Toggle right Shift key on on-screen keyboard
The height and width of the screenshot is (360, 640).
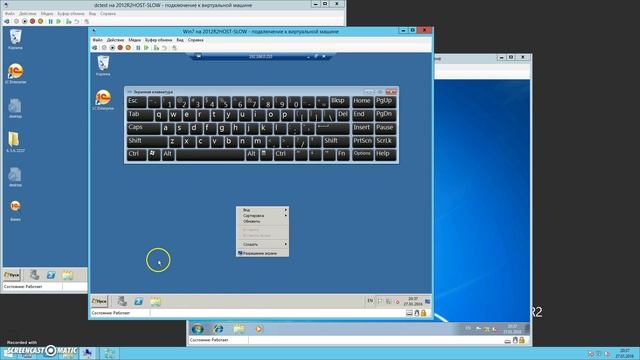(x=336, y=142)
